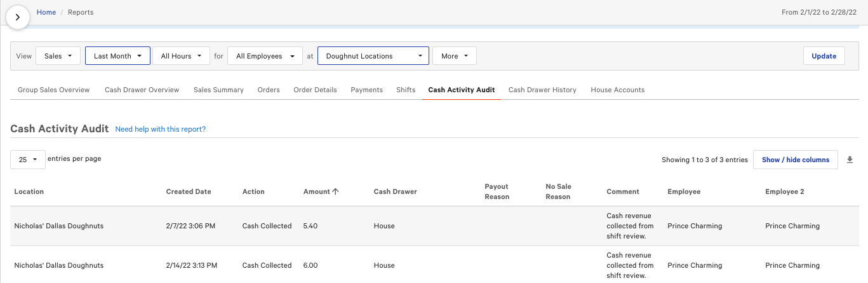Open the Sales view dropdown
868x283 pixels.
click(x=58, y=56)
